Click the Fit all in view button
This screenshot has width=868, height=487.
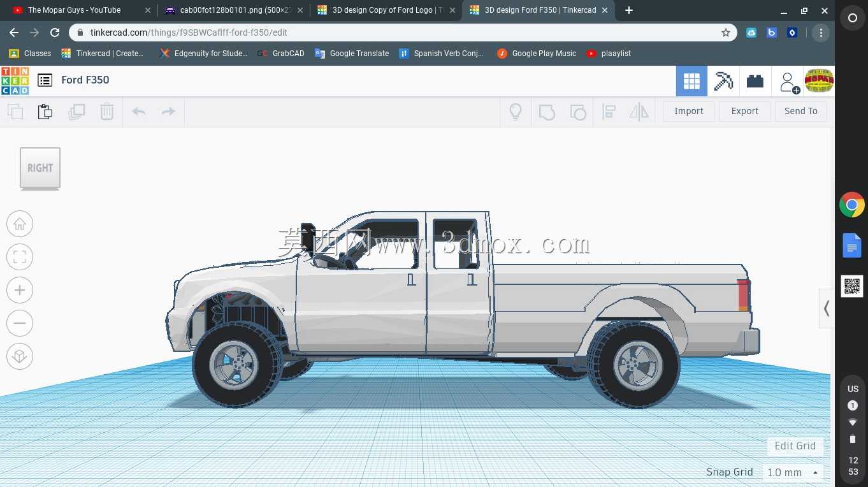[20, 257]
